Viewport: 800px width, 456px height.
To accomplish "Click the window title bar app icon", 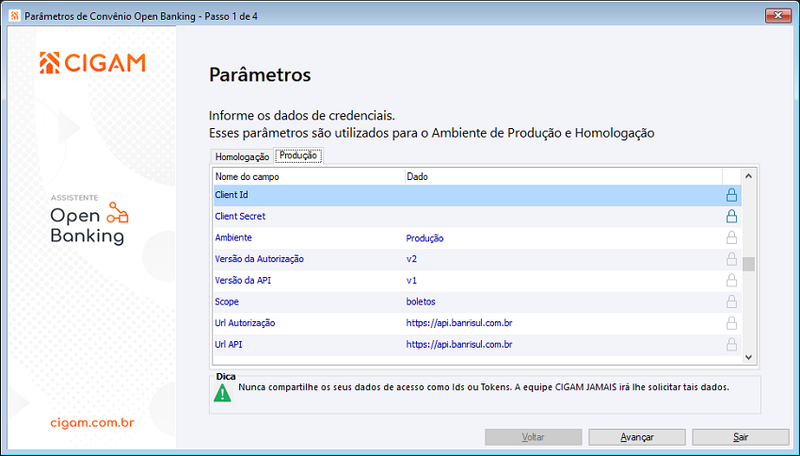I will pyautogui.click(x=14, y=16).
